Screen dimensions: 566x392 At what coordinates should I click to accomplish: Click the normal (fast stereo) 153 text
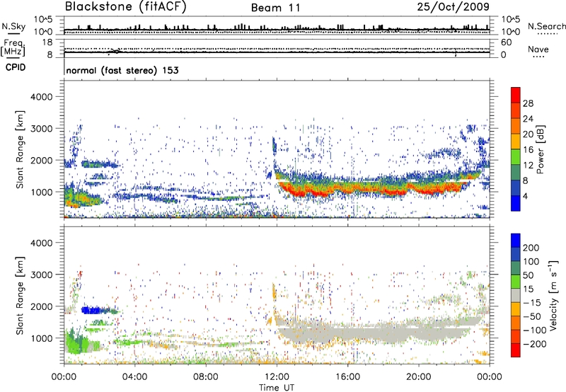click(122, 70)
